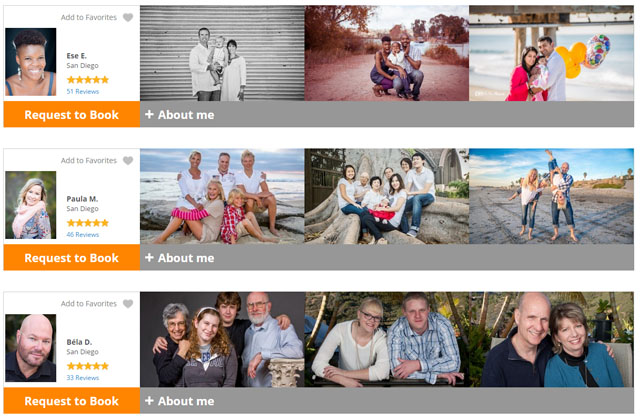Favorite Ese E. with the heart icon
Screen dimensions: 640x420
pos(128,18)
